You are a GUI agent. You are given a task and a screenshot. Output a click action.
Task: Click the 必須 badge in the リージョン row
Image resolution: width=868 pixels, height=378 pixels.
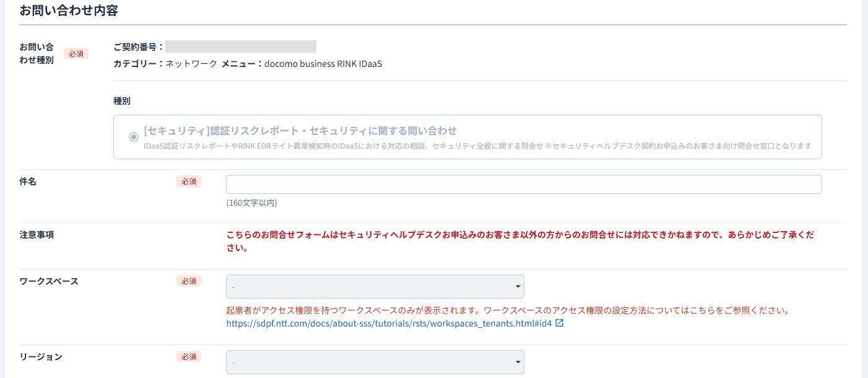click(189, 357)
